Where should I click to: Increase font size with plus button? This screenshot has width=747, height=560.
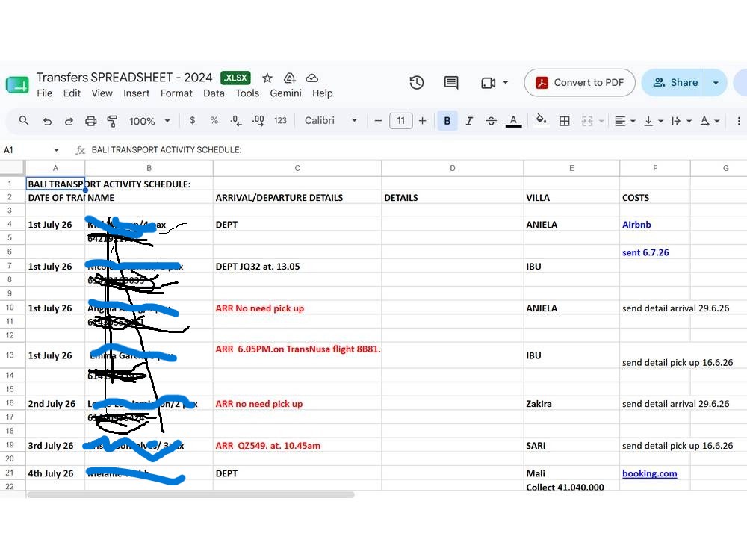(x=422, y=121)
